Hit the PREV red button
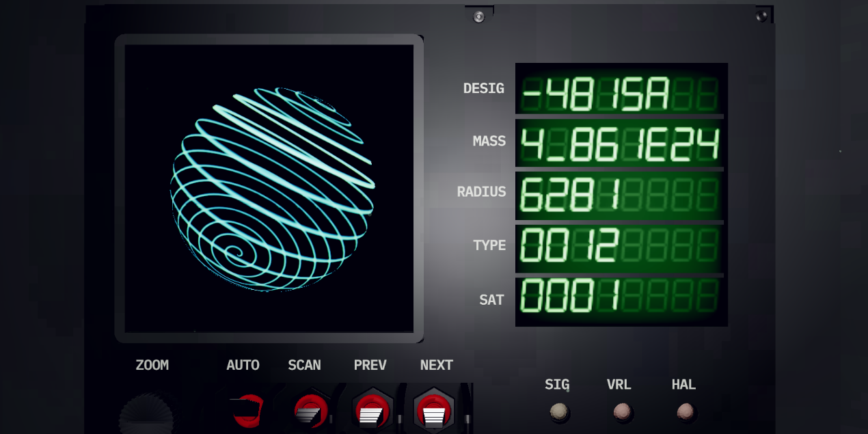868x434 pixels. coord(372,411)
